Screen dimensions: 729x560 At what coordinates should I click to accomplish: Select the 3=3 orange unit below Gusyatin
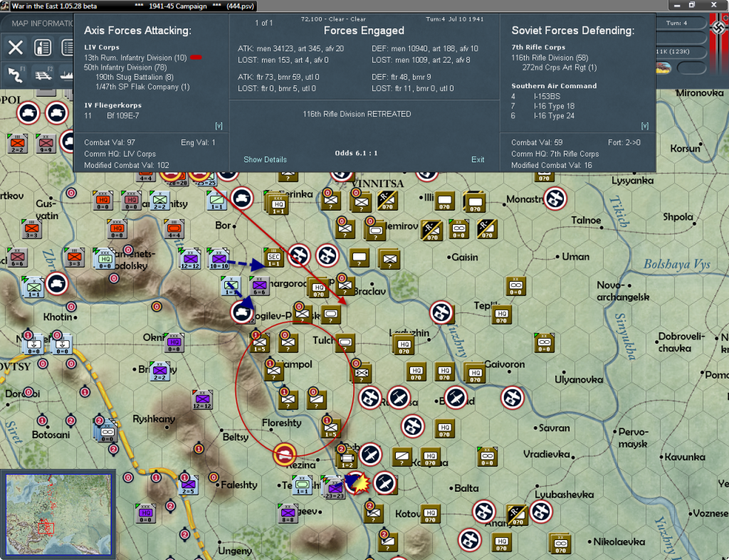31,228
